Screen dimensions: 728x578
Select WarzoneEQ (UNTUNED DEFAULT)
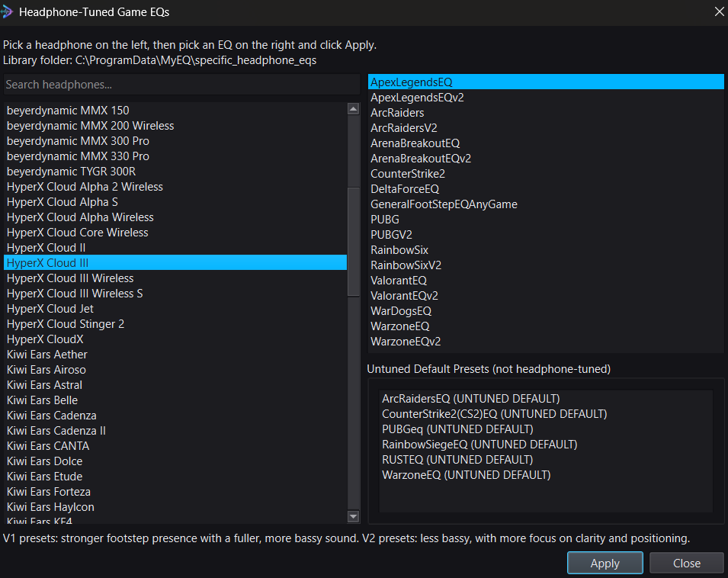[546, 475]
